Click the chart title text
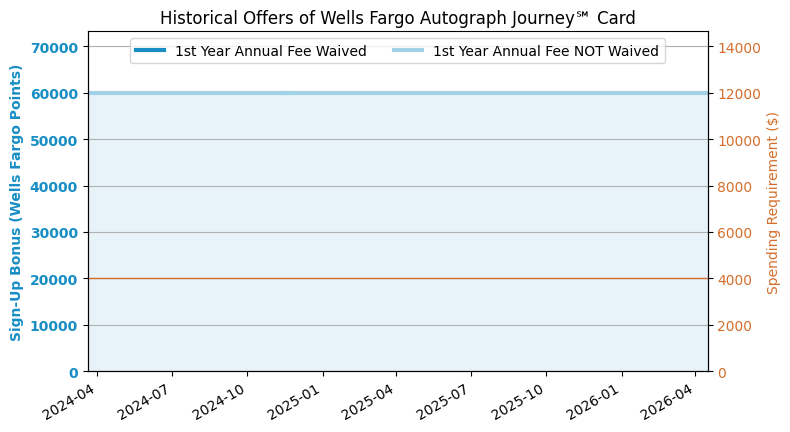The image size is (790, 432). point(397,18)
